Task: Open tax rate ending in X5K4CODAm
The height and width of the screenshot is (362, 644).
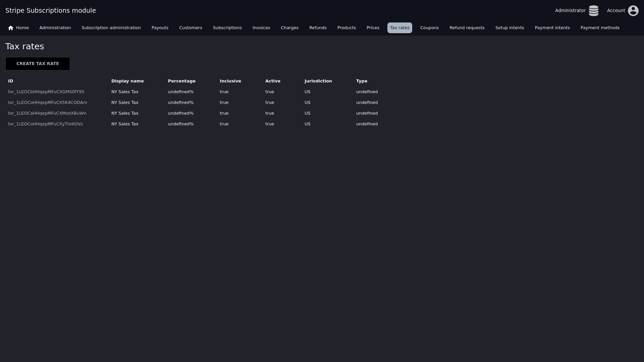Action: pyautogui.click(x=47, y=103)
